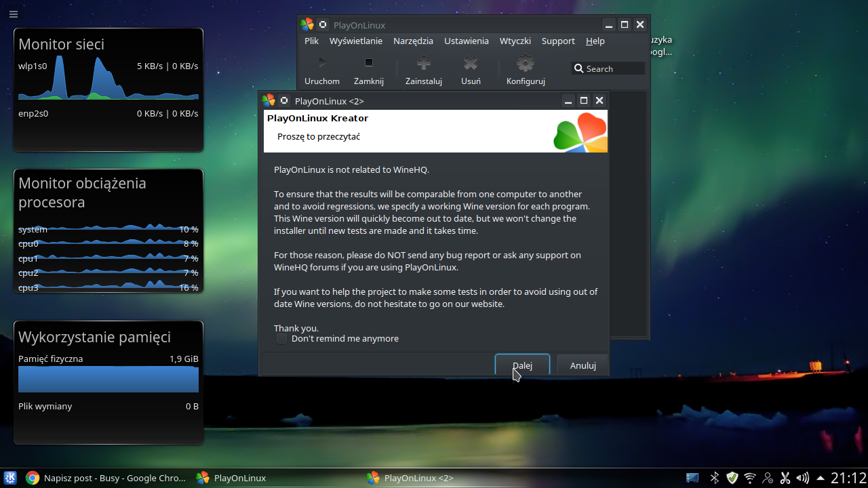The image size is (868, 488).
Task: Open the Ustawienia menu
Action: [467, 41]
